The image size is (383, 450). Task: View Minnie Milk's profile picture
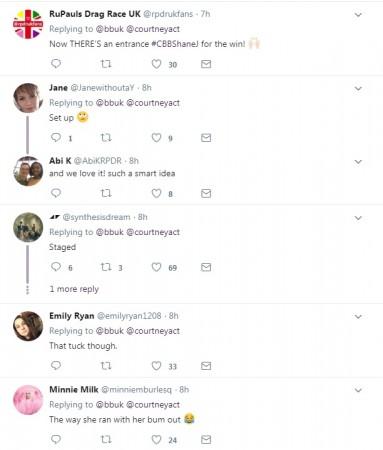tap(28, 400)
